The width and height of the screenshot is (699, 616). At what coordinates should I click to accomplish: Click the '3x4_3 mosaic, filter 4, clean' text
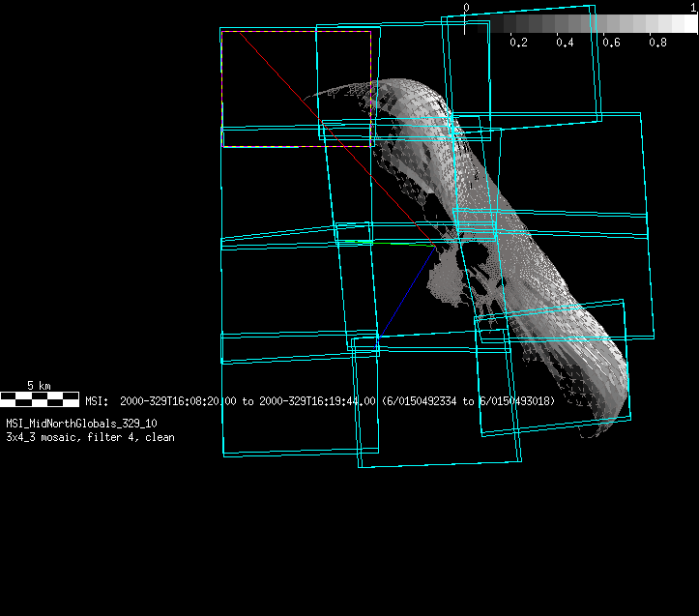coord(90,437)
